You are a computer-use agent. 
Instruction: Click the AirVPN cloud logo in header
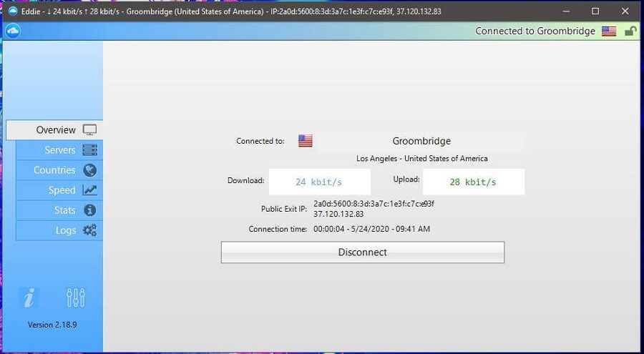coord(13,31)
